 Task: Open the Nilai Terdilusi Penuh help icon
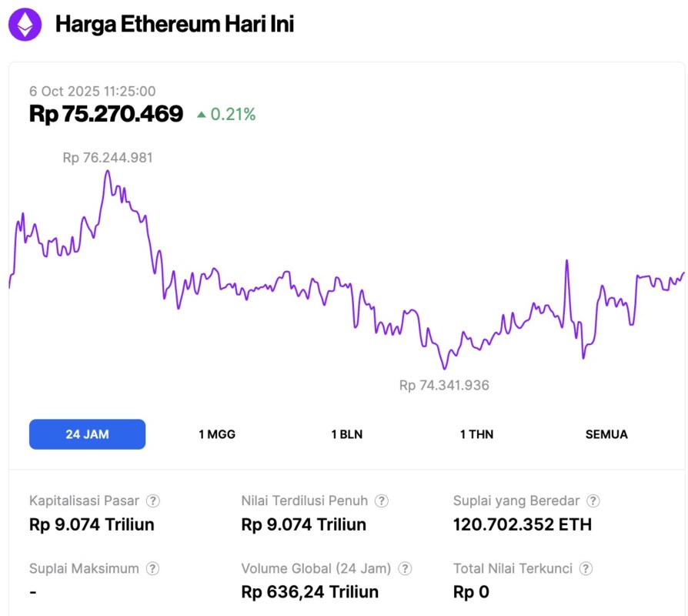(382, 501)
